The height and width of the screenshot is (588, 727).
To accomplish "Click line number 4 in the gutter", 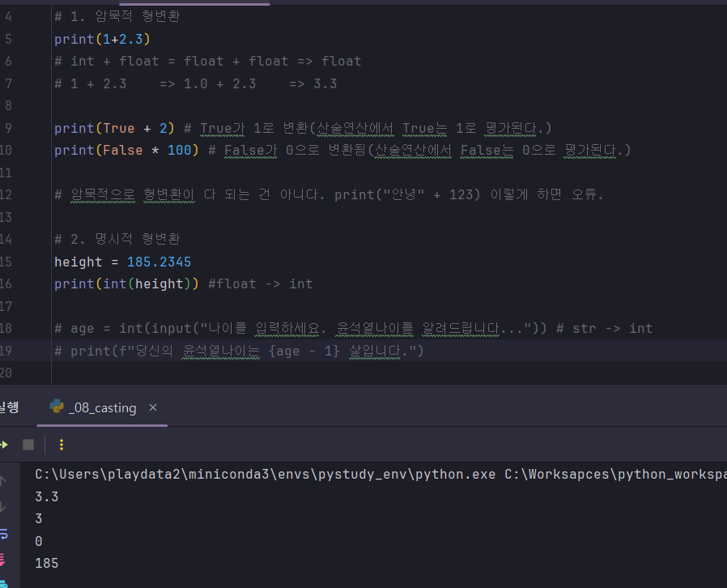I will tap(8, 17).
